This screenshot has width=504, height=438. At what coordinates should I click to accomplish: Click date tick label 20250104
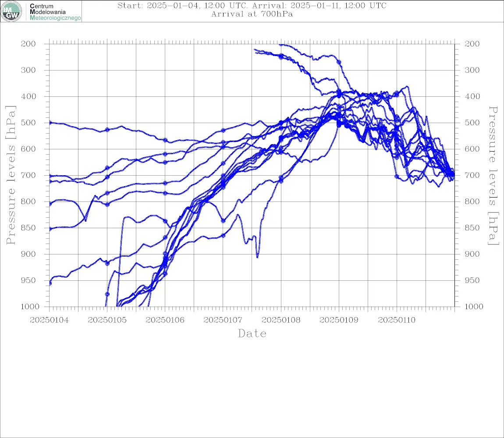click(49, 320)
